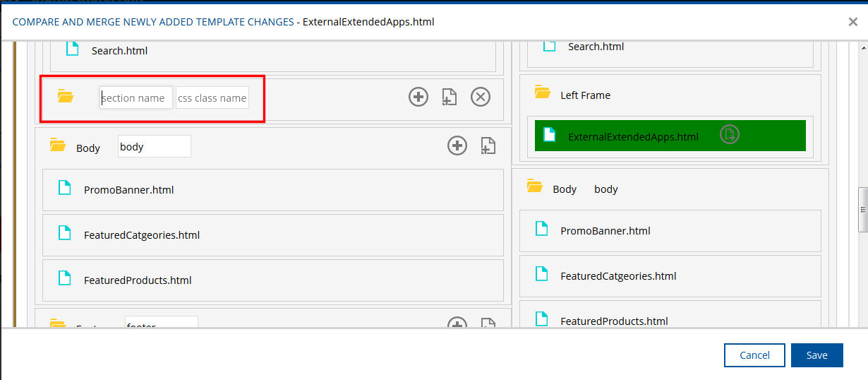The height and width of the screenshot is (380, 868).
Task: Toggle the new empty section folder icon
Action: tap(66, 97)
